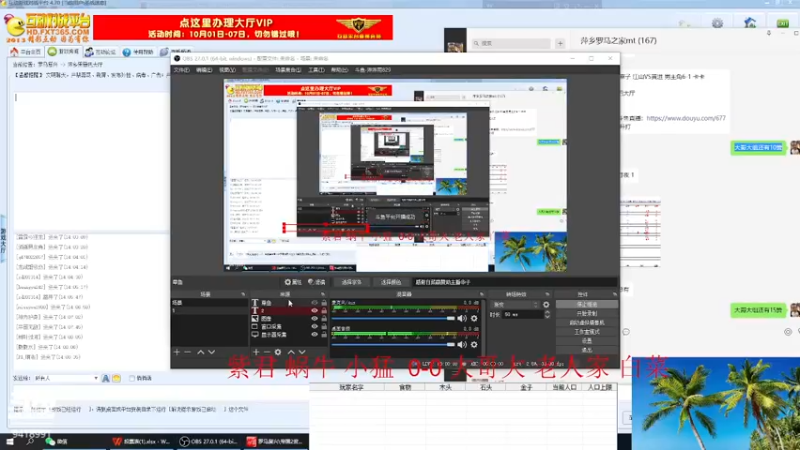Toggle lock on window capture source
The height and width of the screenshot is (450, 800).
(324, 327)
